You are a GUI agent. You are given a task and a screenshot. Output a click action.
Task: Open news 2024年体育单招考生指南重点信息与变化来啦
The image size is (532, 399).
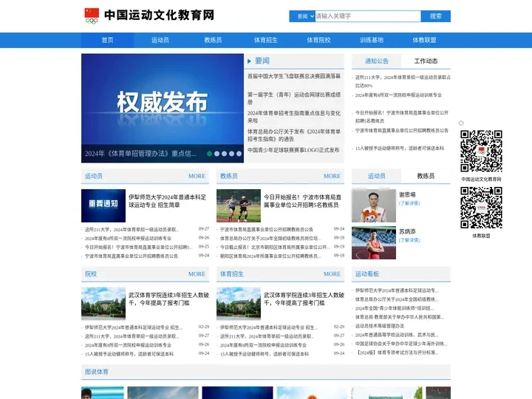tap(294, 117)
